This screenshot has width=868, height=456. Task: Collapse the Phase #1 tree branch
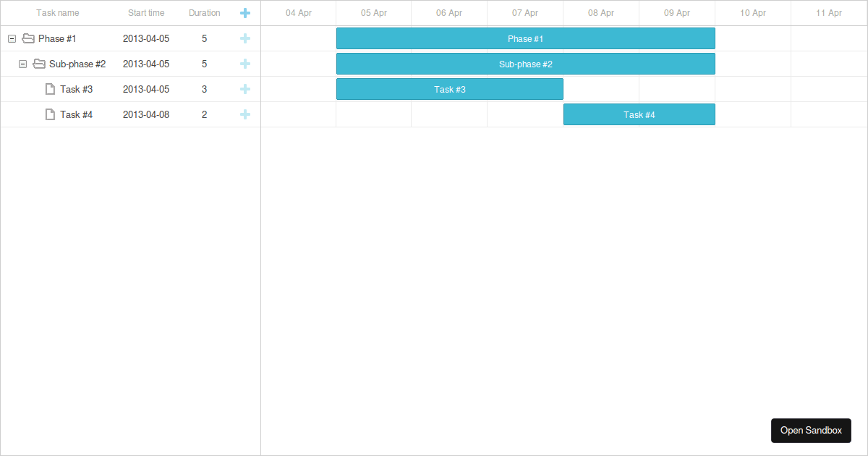(11, 38)
